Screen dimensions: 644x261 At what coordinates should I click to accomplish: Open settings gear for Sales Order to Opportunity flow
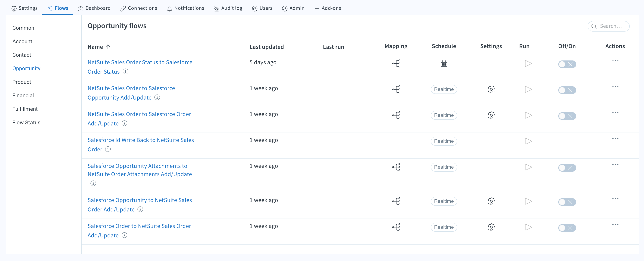[491, 89]
